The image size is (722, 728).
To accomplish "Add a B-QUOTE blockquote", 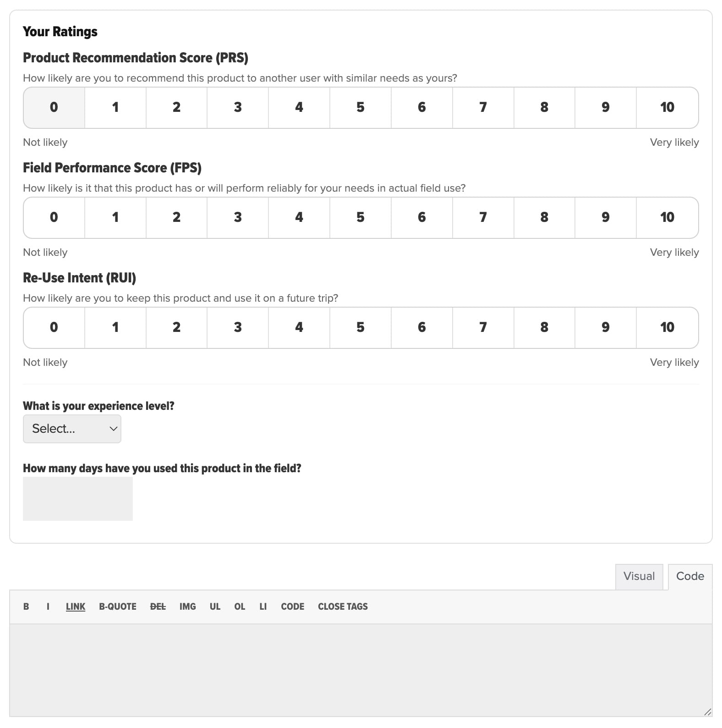I will click(x=117, y=606).
